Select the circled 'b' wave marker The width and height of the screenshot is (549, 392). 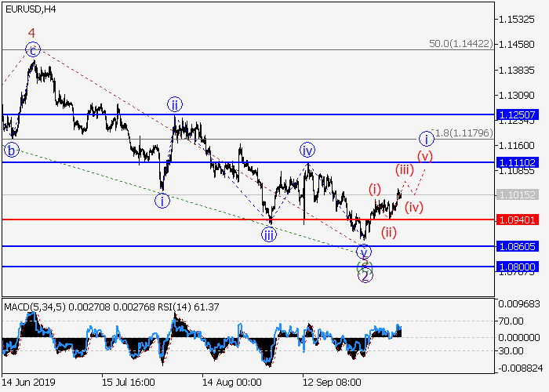pos(11,150)
